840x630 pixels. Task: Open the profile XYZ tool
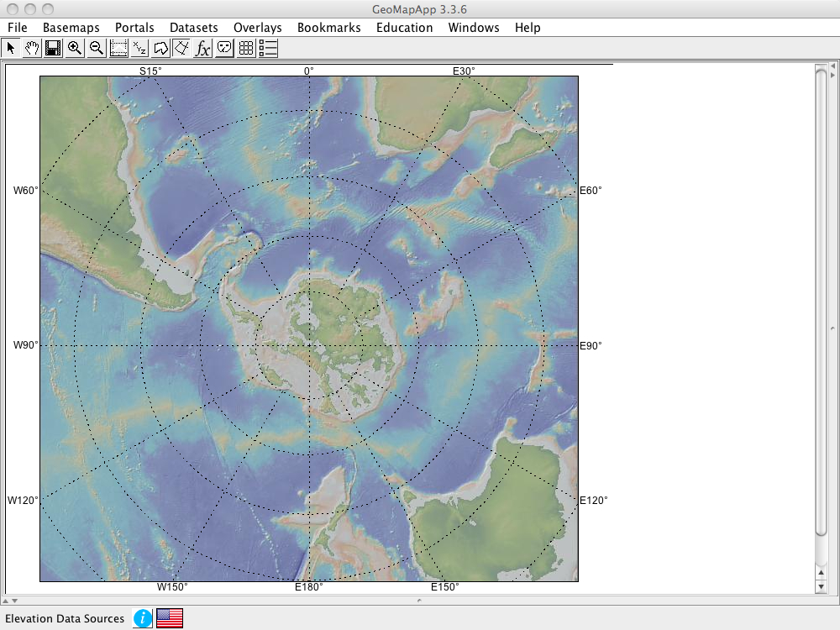point(139,48)
